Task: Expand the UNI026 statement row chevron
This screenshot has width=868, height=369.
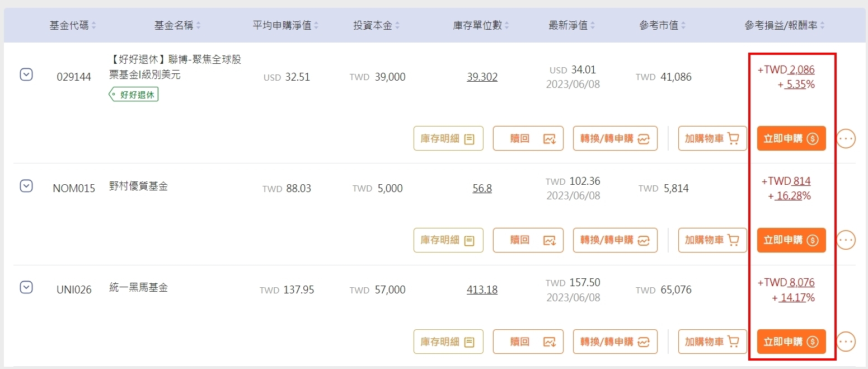Action: [26, 287]
